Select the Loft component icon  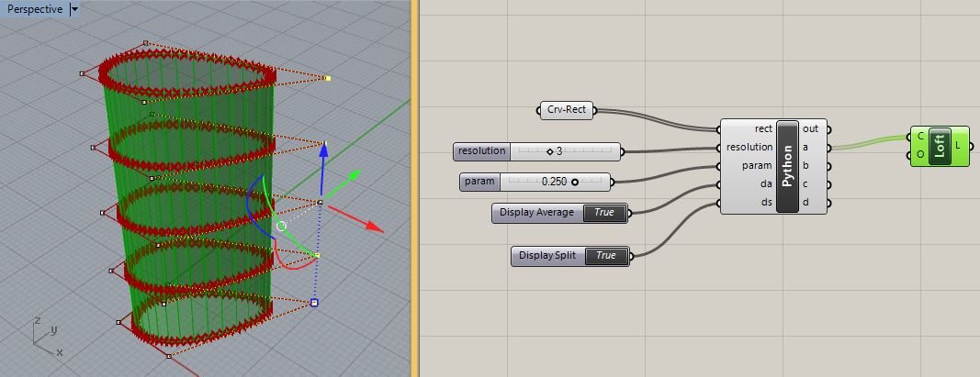pyautogui.click(x=940, y=146)
